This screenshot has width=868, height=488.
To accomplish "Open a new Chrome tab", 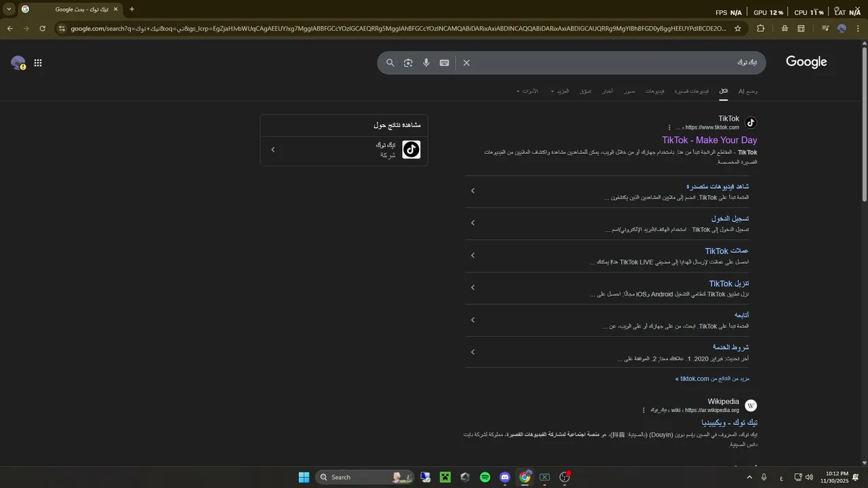I will pyautogui.click(x=132, y=9).
